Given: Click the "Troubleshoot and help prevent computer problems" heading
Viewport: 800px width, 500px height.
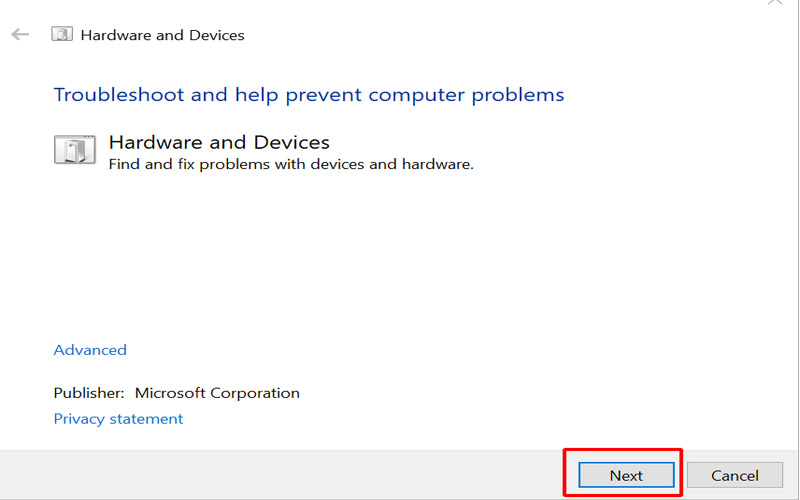Looking at the screenshot, I should 308,95.
